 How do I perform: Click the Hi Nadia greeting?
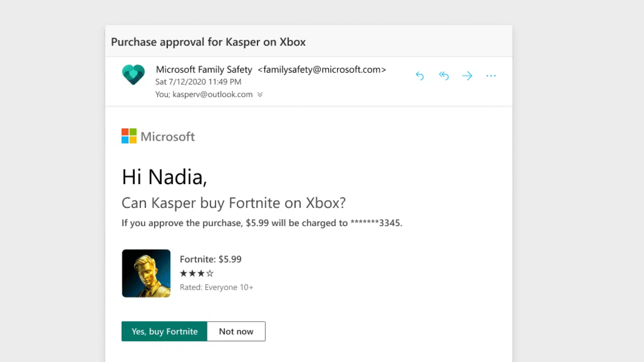164,177
